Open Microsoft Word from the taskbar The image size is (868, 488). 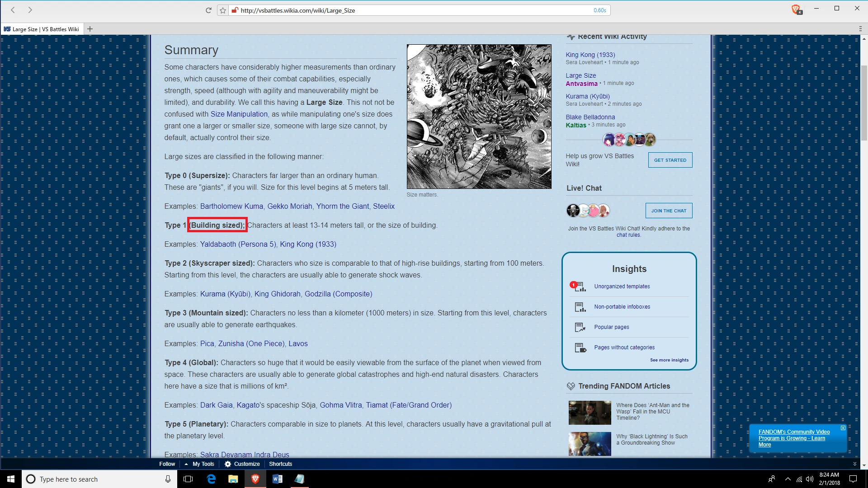tap(277, 479)
